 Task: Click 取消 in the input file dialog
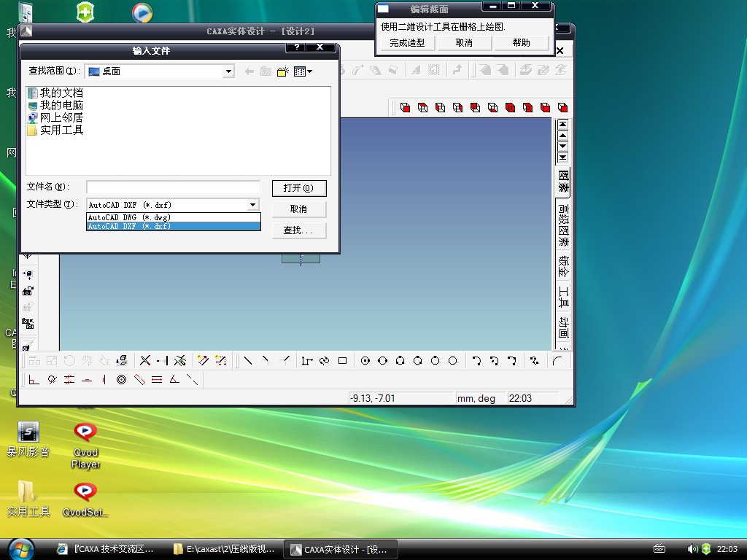pyautogui.click(x=298, y=209)
